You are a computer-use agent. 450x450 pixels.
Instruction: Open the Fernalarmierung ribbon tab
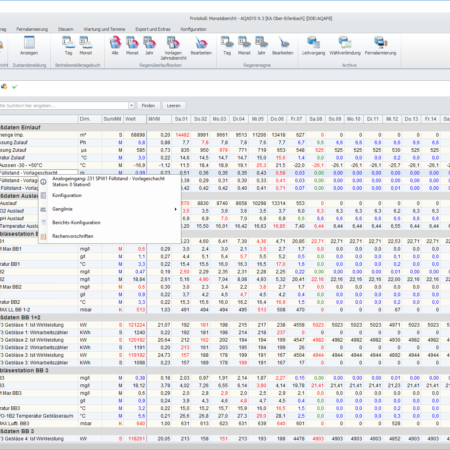coord(32,29)
